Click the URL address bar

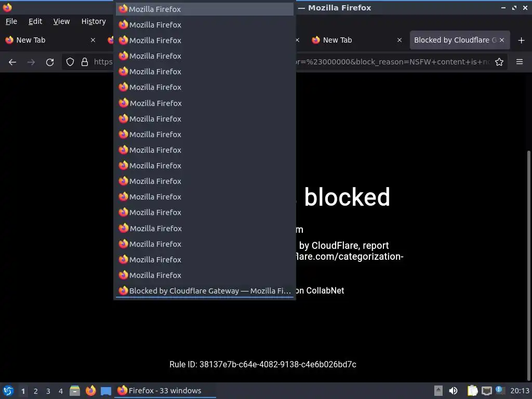coord(285,62)
